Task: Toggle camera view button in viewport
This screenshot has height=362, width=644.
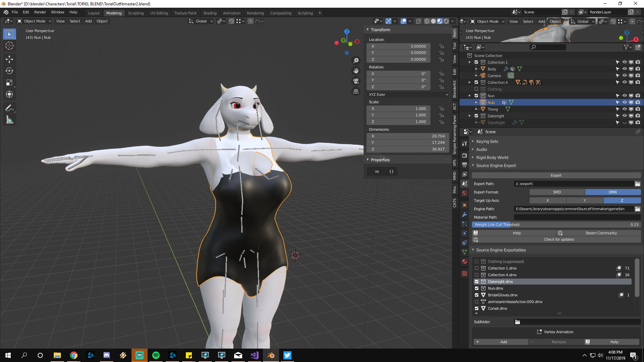Action: [356, 81]
